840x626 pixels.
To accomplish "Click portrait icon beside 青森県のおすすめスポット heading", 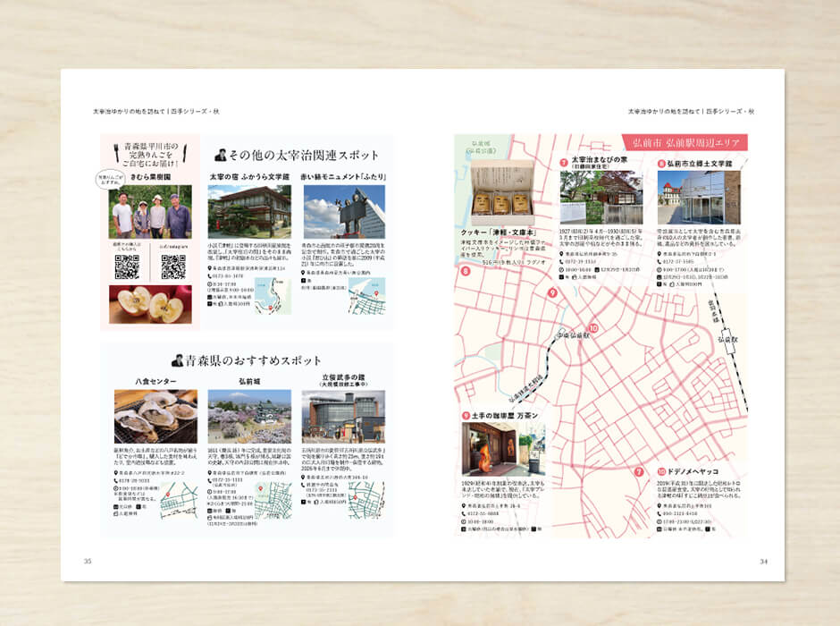I will [x=178, y=360].
